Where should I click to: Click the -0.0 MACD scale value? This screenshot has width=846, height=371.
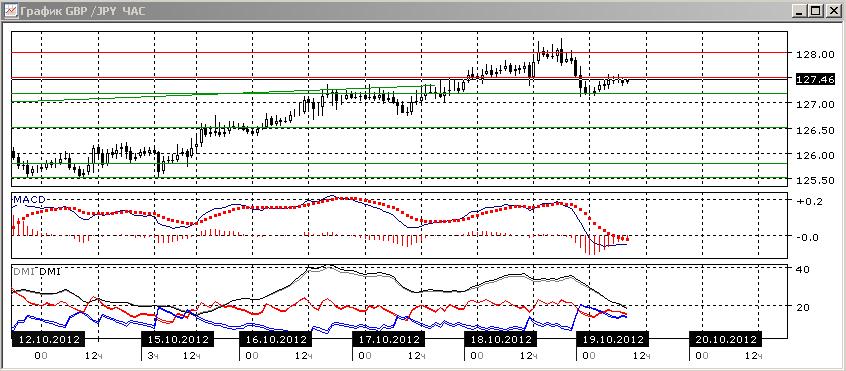807,237
